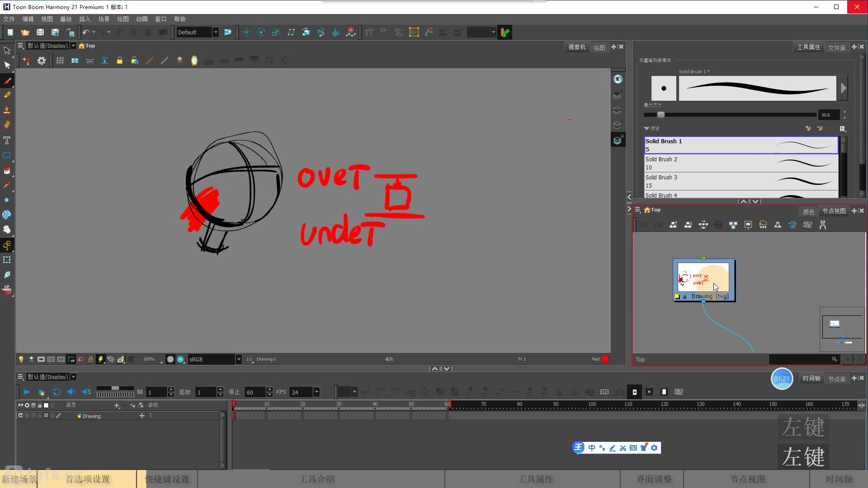Viewport: 868px width, 488px height.
Task: Open the FPS 24 dropdown
Action: (x=316, y=392)
